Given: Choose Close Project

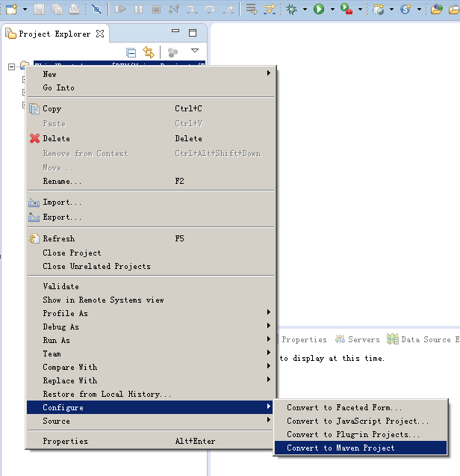Looking at the screenshot, I should click(x=151, y=253).
